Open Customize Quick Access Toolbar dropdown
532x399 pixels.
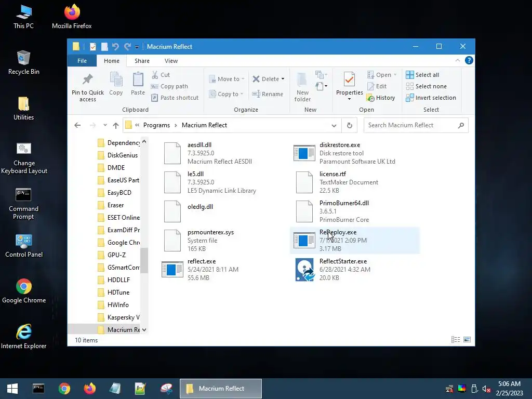click(137, 47)
